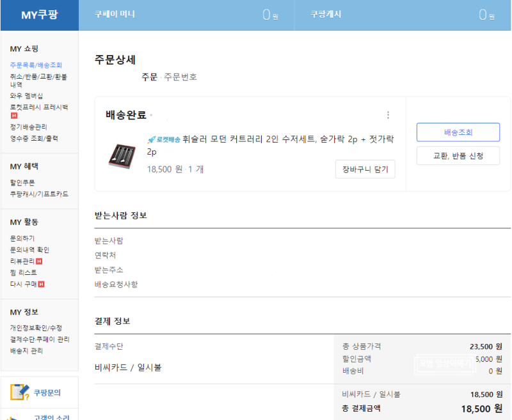
Task: Click the 받는주소 label
Action: (109, 270)
